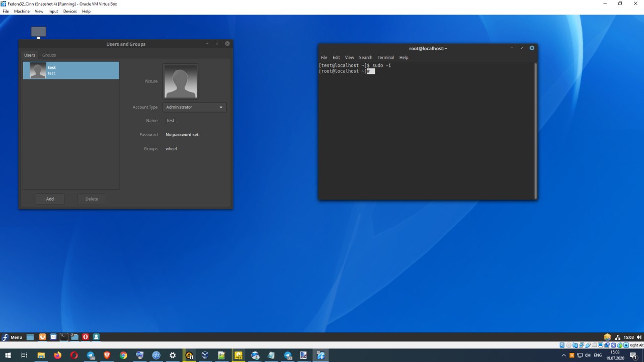This screenshot has width=644, height=362.
Task: Open terminal Help menu
Action: click(x=404, y=57)
